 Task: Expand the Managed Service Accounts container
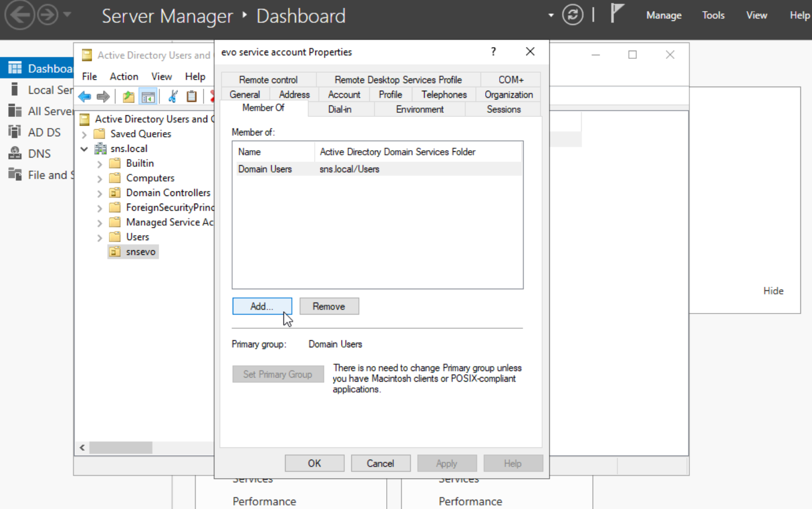(99, 223)
